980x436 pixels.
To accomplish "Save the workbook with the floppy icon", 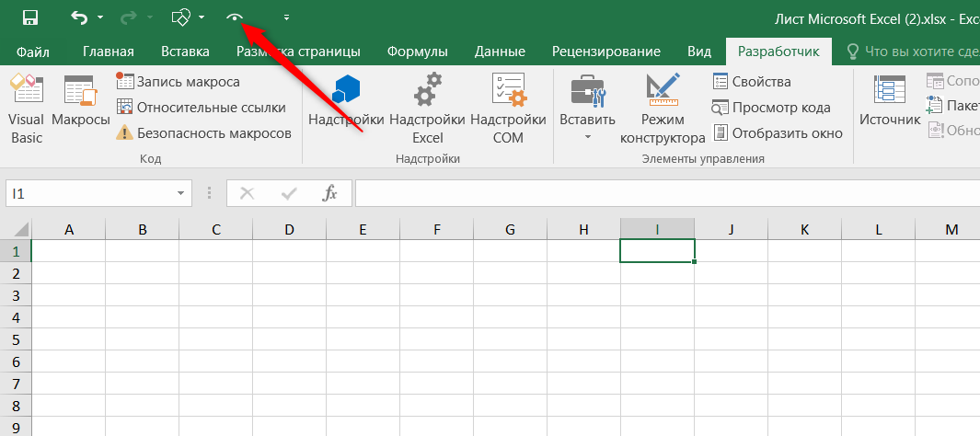I will coord(30,17).
